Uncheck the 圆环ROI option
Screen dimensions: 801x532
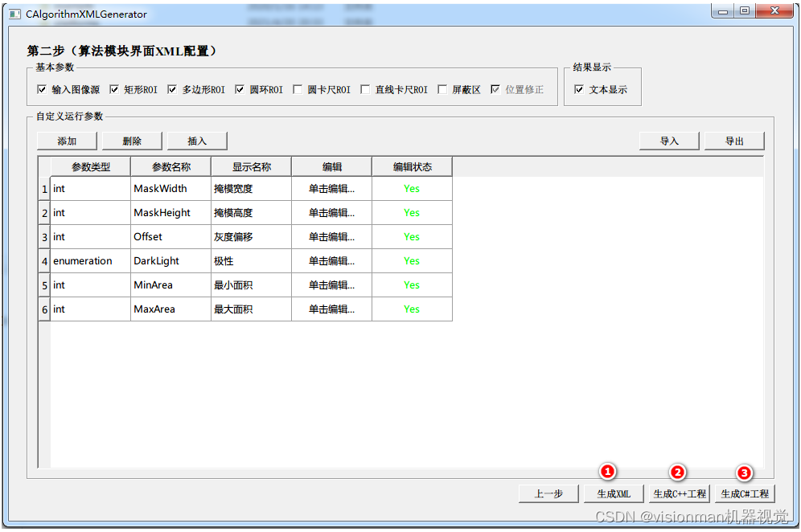pyautogui.click(x=241, y=89)
